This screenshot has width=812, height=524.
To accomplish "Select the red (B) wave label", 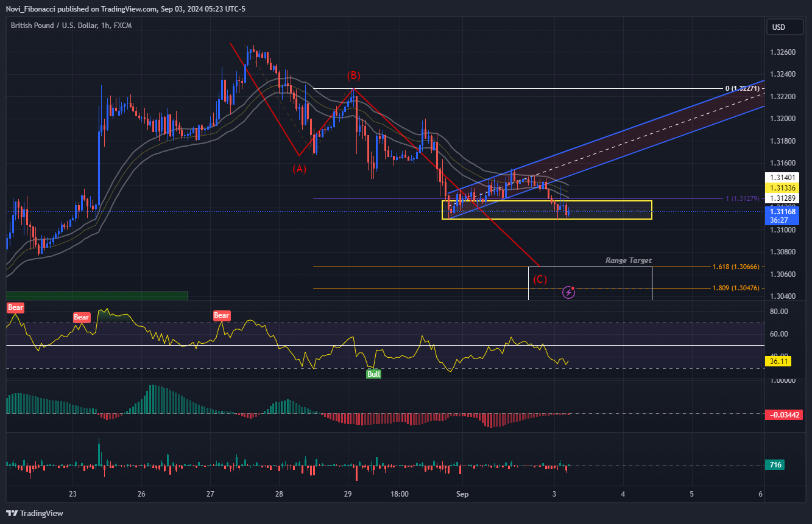I will coord(354,76).
